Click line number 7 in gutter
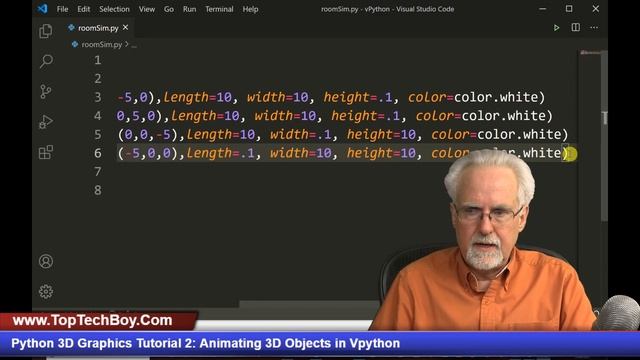The width and height of the screenshot is (640, 360). click(x=98, y=171)
